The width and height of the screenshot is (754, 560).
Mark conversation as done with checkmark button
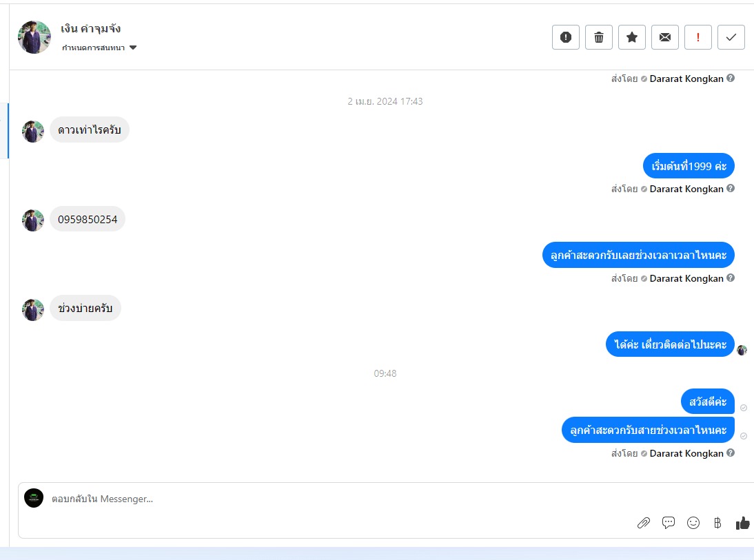click(x=731, y=37)
